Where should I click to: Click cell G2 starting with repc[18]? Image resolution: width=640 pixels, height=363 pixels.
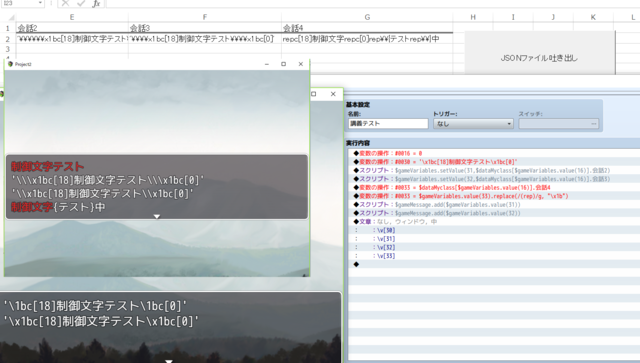pos(367,39)
